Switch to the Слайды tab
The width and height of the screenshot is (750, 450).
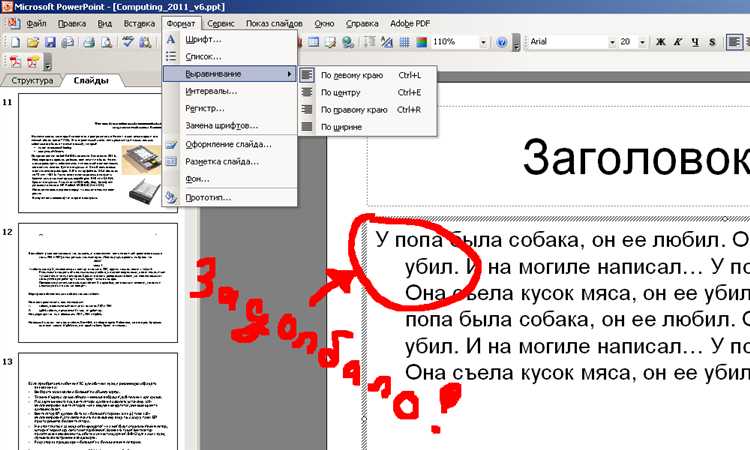click(91, 80)
